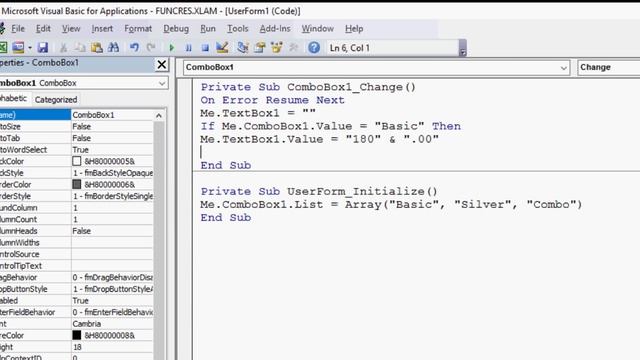Click the ControlTipText property row
This screenshot has height=360, width=640.
pos(76,266)
